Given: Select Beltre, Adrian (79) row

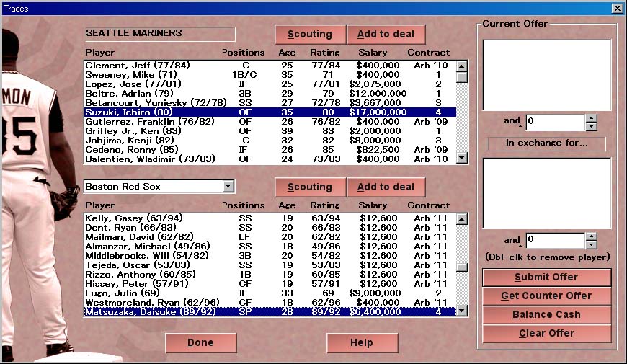Looking at the screenshot, I should [270, 94].
